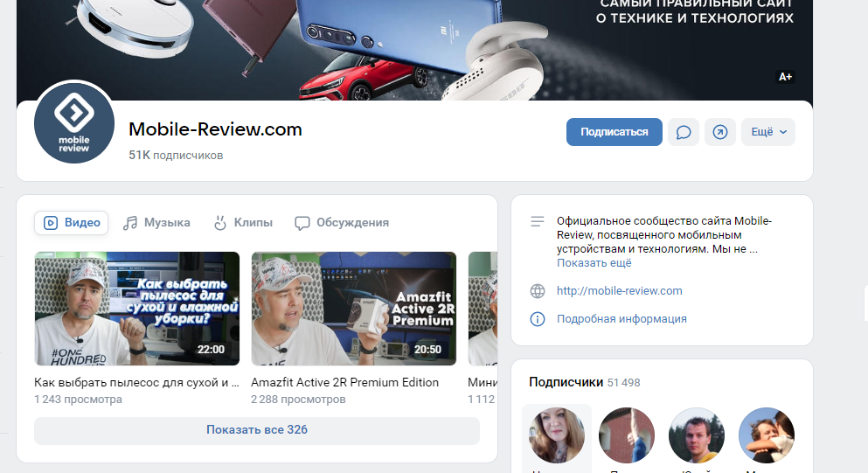Open the Подписчики 51 498 list heading
Screen dimensions: 868x473
(x=585, y=382)
